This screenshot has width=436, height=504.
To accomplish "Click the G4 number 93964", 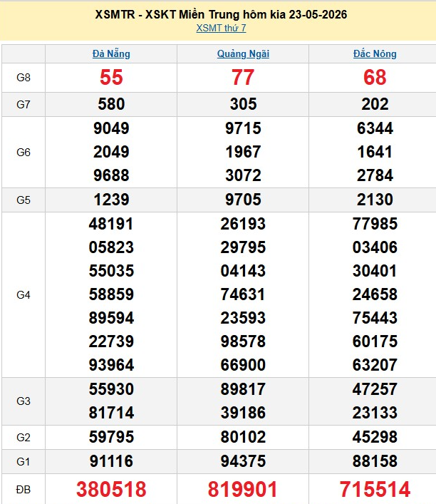I will [111, 365].
